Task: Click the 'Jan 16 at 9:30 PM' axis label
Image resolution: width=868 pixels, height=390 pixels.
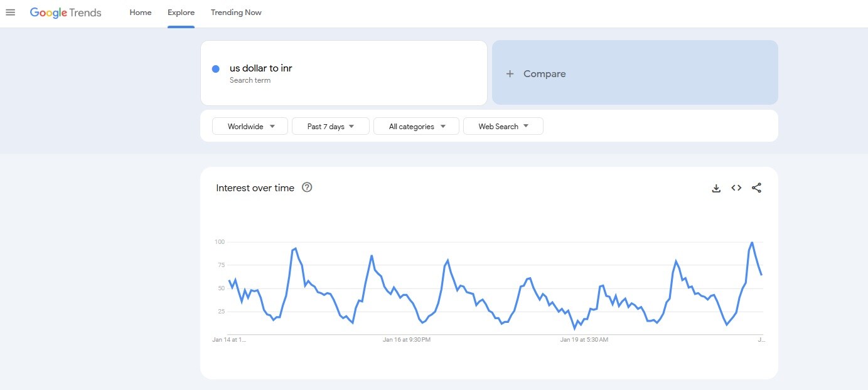Action: point(407,340)
